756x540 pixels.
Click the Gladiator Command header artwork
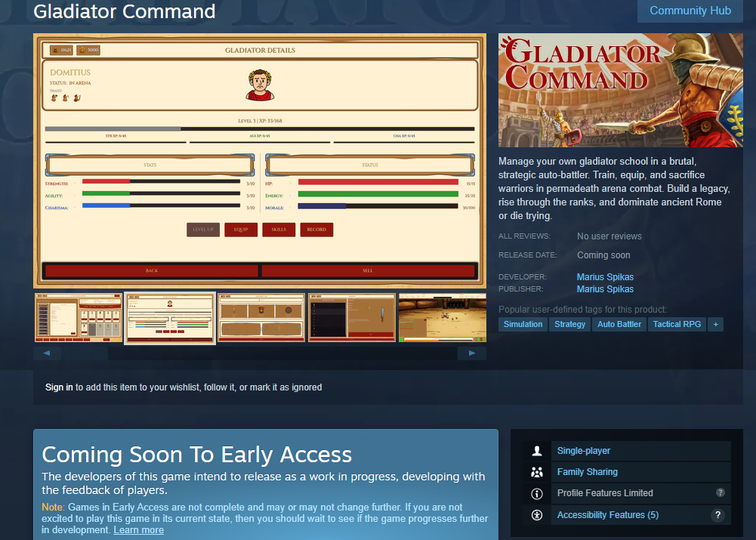(621, 90)
